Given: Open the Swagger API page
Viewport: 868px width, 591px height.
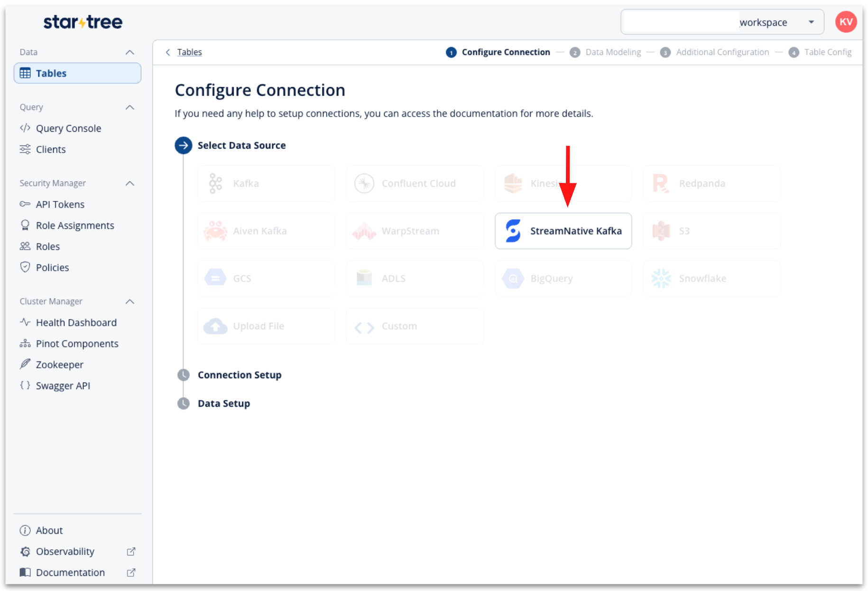Looking at the screenshot, I should click(x=63, y=386).
